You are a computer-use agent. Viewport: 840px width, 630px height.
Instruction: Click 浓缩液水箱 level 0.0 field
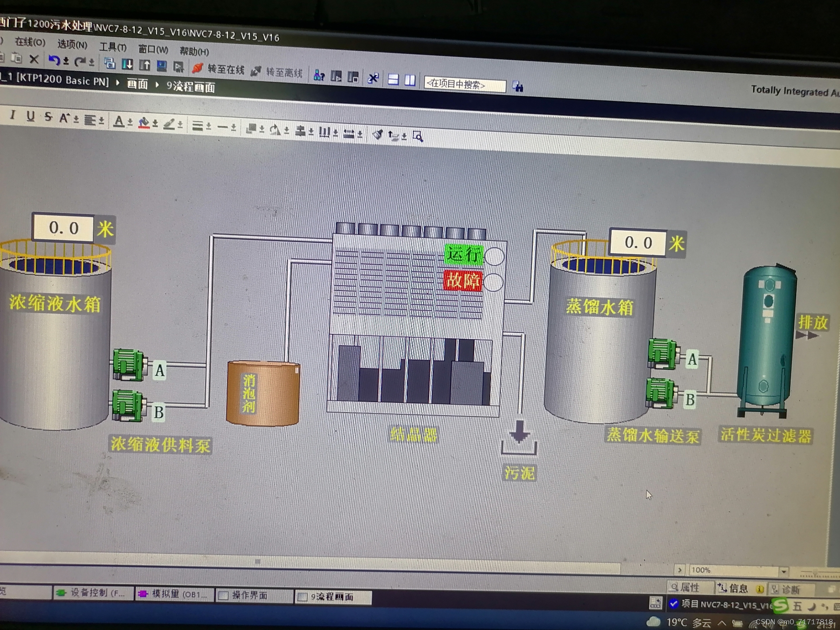pyautogui.click(x=63, y=227)
